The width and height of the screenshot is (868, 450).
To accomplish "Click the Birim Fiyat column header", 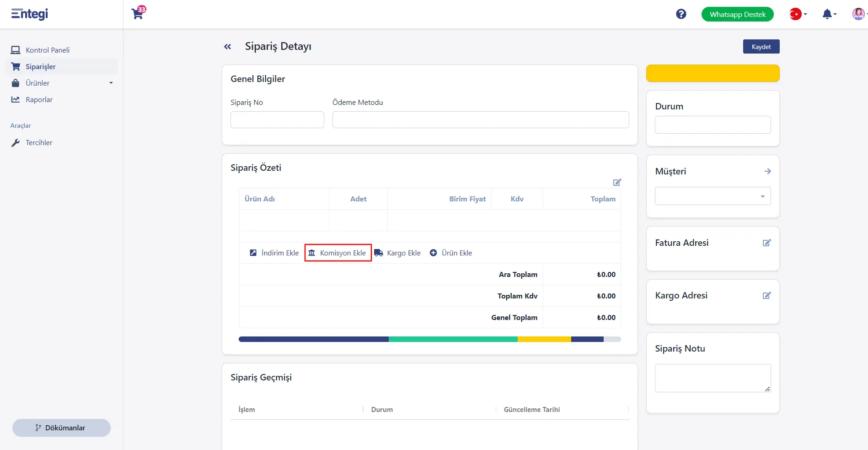I will tap(467, 199).
